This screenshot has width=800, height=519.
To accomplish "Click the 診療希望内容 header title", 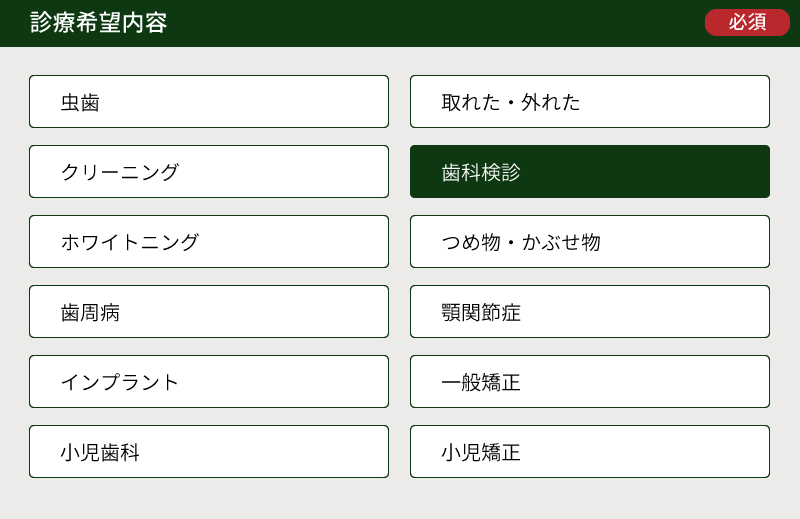I will pos(99,23).
